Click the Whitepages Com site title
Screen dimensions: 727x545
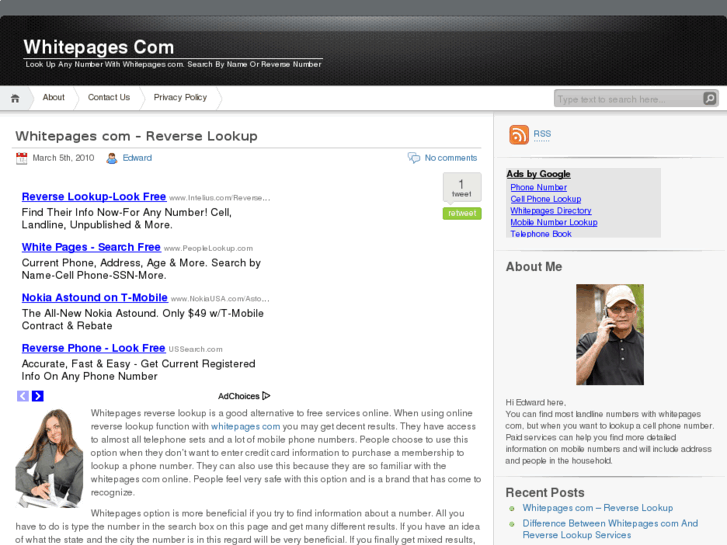tap(99, 47)
